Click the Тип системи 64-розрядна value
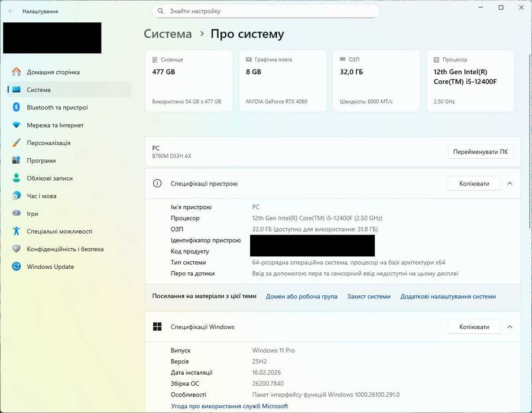The width and height of the screenshot is (532, 413). pyautogui.click(x=348, y=262)
